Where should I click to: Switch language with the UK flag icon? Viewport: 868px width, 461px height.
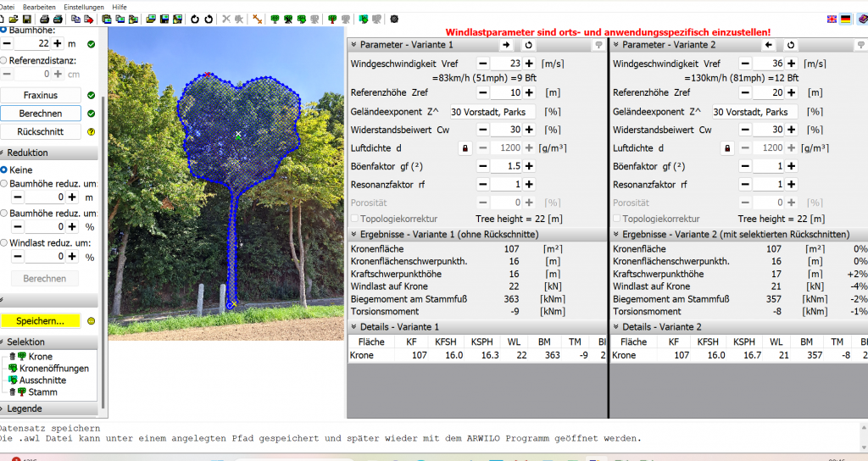(831, 19)
